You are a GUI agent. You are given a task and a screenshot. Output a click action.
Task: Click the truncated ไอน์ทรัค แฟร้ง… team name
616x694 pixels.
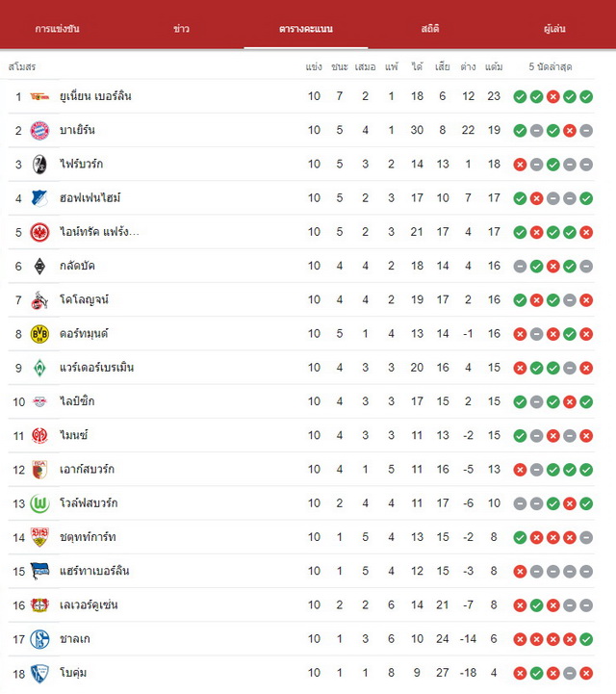click(99, 232)
